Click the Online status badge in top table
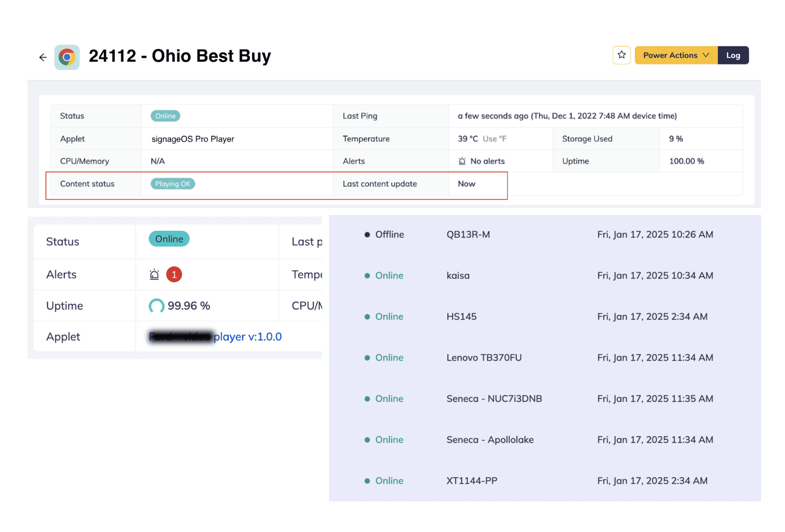 pos(165,116)
